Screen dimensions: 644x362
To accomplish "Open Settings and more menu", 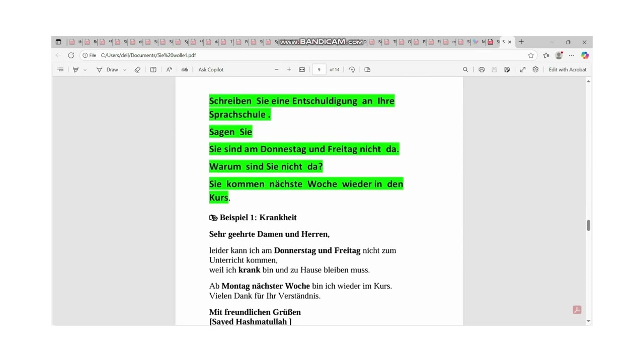I will click(572, 55).
